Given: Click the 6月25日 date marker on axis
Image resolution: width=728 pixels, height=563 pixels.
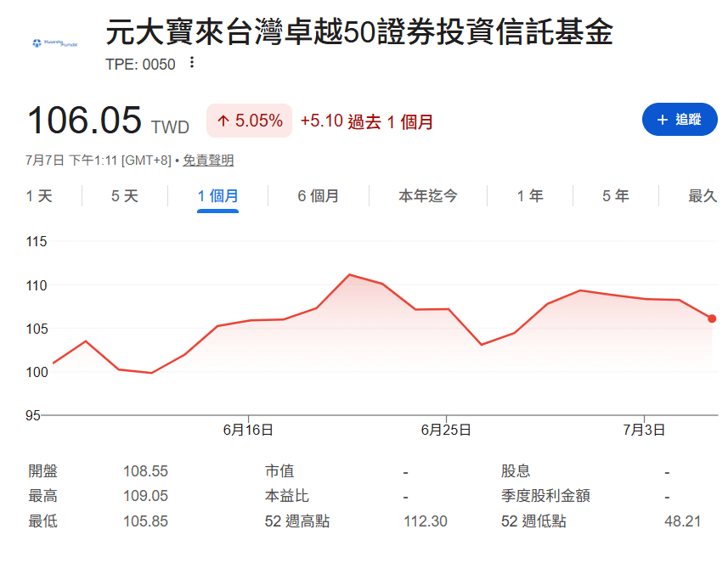Looking at the screenshot, I should [446, 430].
